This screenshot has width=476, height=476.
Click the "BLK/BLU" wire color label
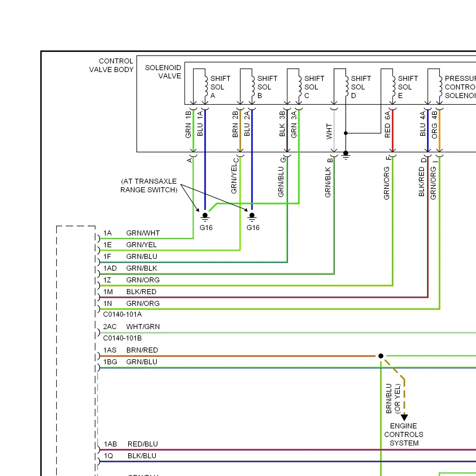(142, 456)
